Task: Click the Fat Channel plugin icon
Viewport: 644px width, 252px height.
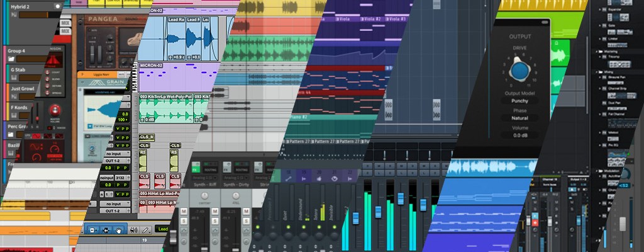Action: 602,112
